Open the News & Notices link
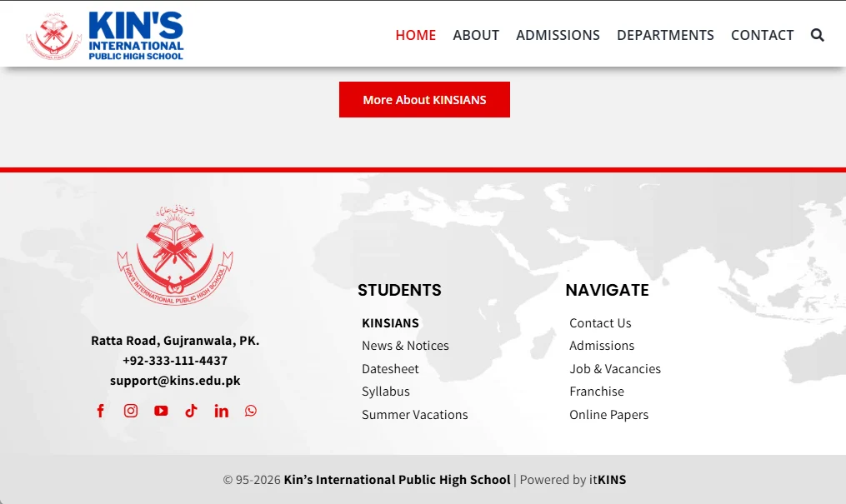The width and height of the screenshot is (846, 504). (405, 345)
